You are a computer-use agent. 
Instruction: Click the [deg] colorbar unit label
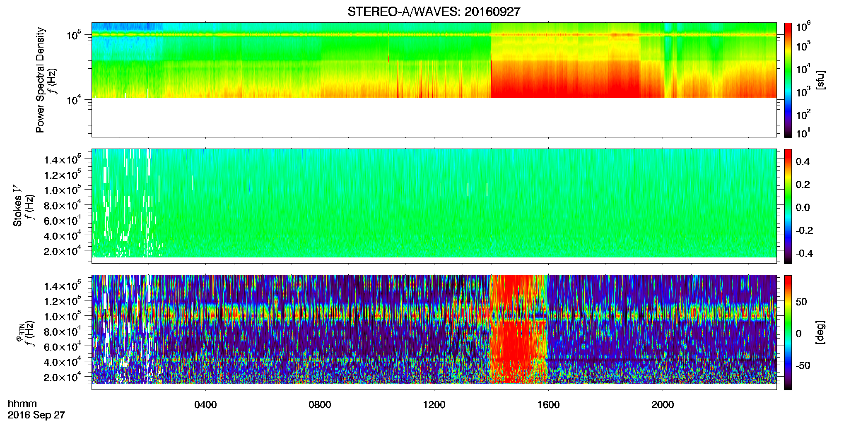[x=820, y=332]
